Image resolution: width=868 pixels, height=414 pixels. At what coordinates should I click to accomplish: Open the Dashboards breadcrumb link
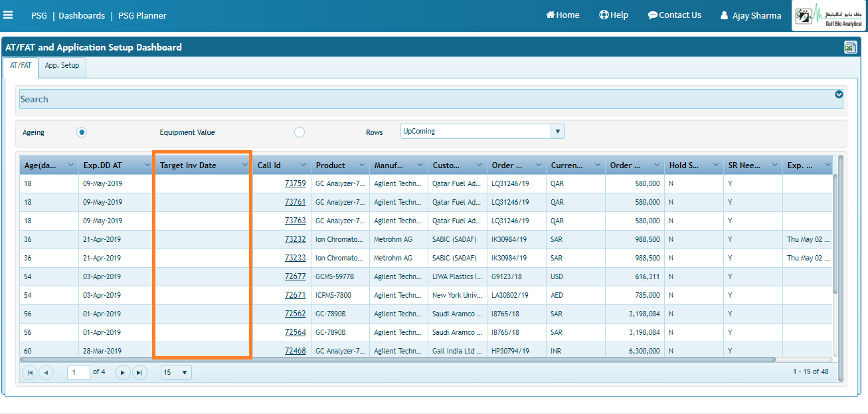pos(82,15)
